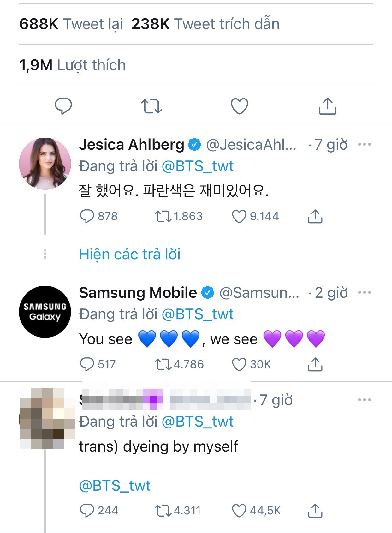Image resolution: width=392 pixels, height=533 pixels.
Task: Retweet the main tweet
Action: pyautogui.click(x=152, y=106)
